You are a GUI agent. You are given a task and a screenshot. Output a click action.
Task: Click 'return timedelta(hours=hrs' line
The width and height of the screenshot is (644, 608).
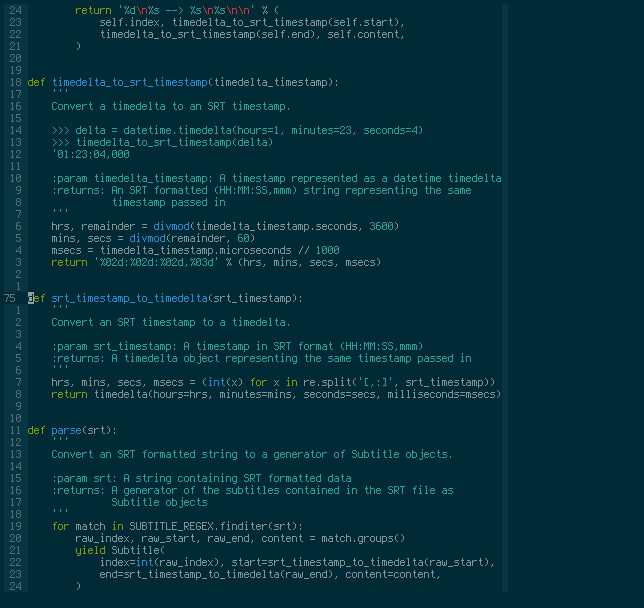click(276, 394)
